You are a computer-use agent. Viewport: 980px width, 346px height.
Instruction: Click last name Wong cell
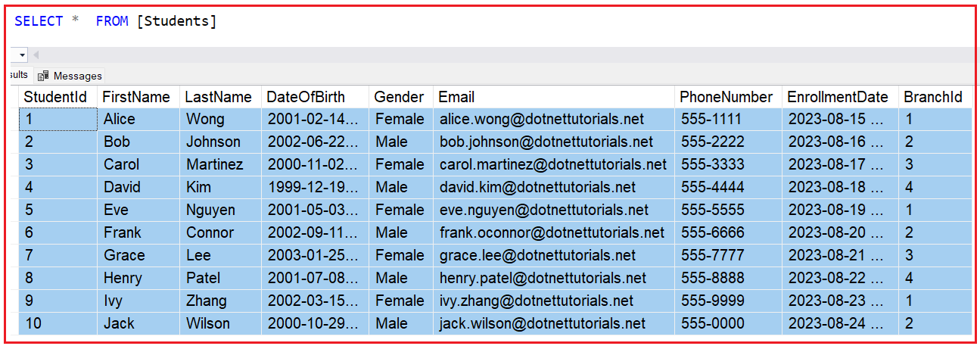click(x=220, y=119)
